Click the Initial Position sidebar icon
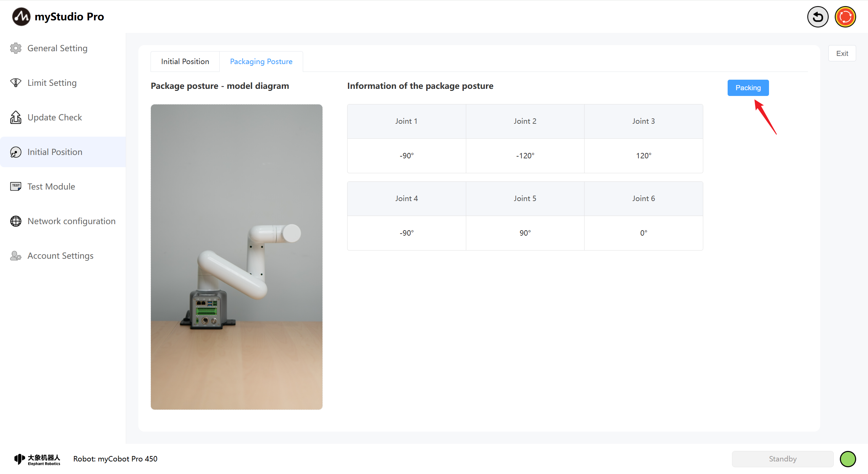868x474 pixels. pyautogui.click(x=16, y=152)
